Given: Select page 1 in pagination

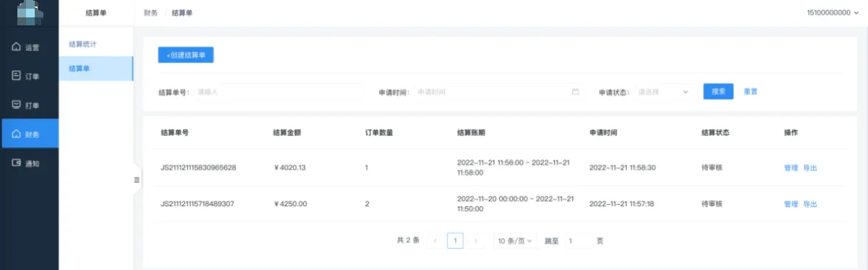Looking at the screenshot, I should point(455,240).
